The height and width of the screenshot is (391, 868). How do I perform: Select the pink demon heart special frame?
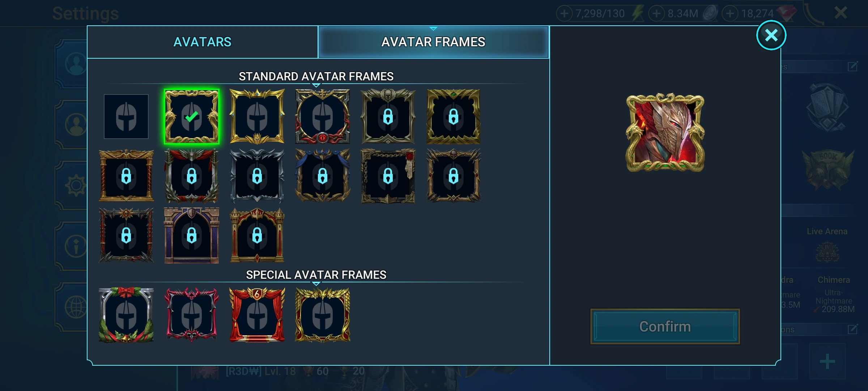coord(192,315)
